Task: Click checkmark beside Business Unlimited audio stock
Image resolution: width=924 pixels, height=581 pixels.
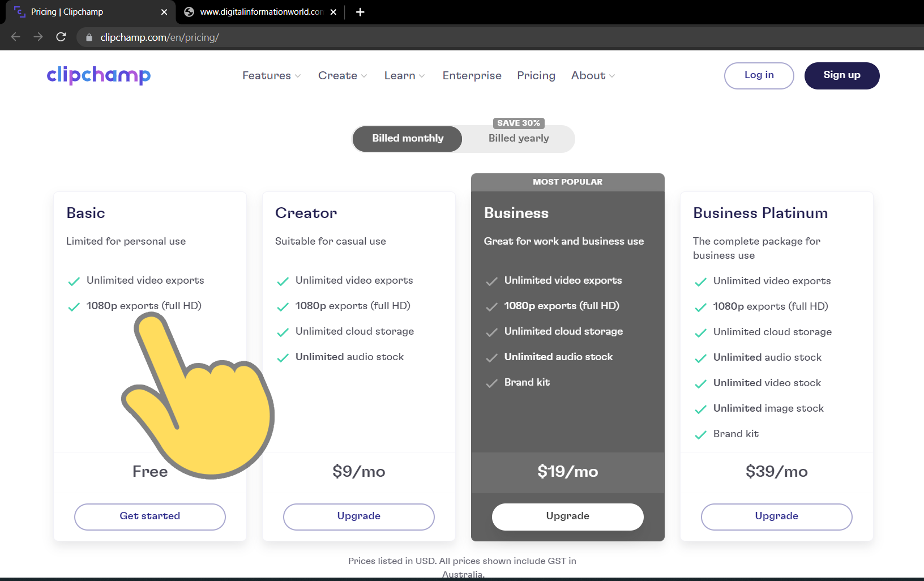Action: (x=491, y=358)
